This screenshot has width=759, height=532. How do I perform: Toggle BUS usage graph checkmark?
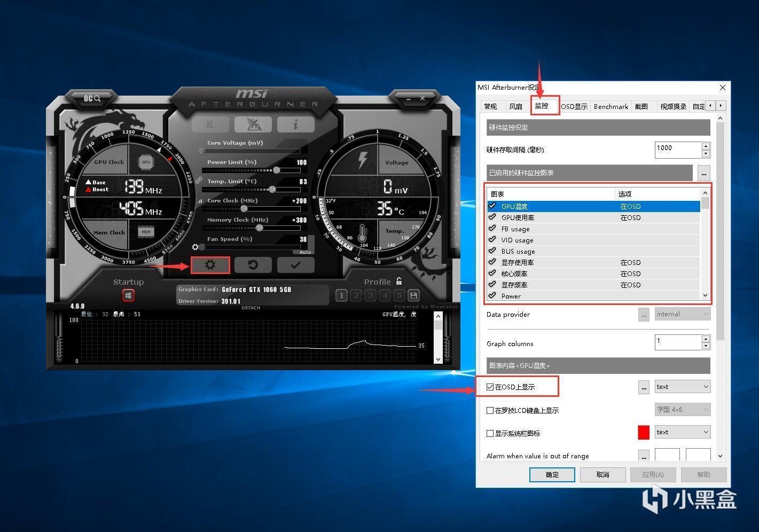click(x=492, y=251)
